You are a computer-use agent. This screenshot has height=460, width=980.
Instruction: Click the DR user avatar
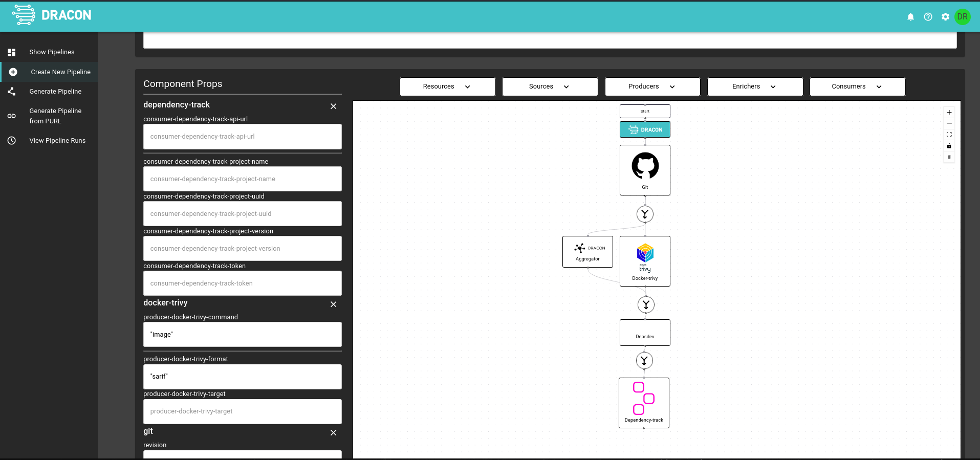click(962, 17)
